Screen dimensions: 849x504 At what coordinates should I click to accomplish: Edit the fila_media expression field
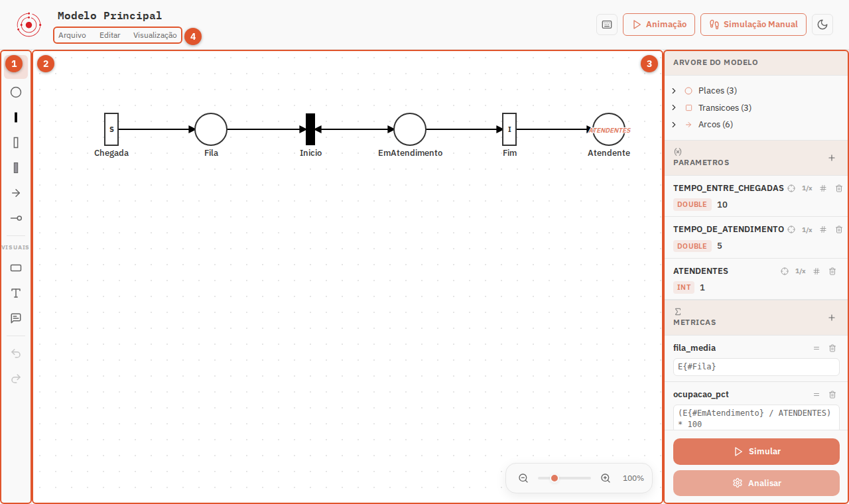pyautogui.click(x=756, y=367)
